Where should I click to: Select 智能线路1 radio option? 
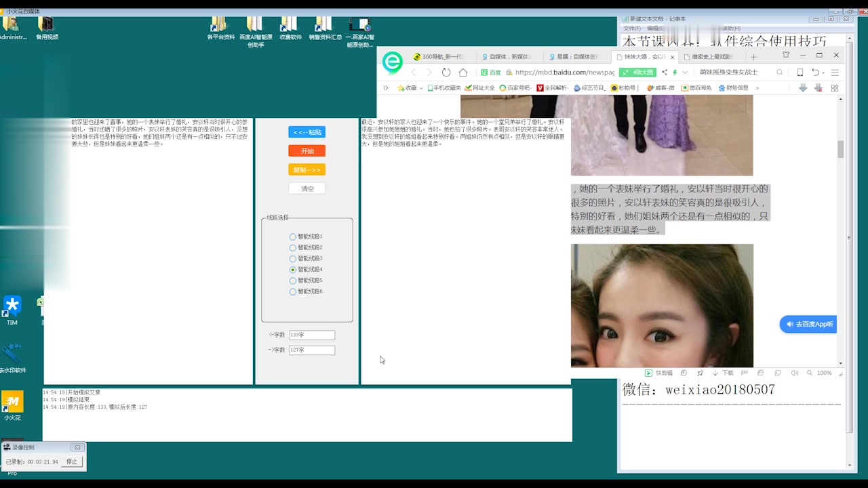306,237
